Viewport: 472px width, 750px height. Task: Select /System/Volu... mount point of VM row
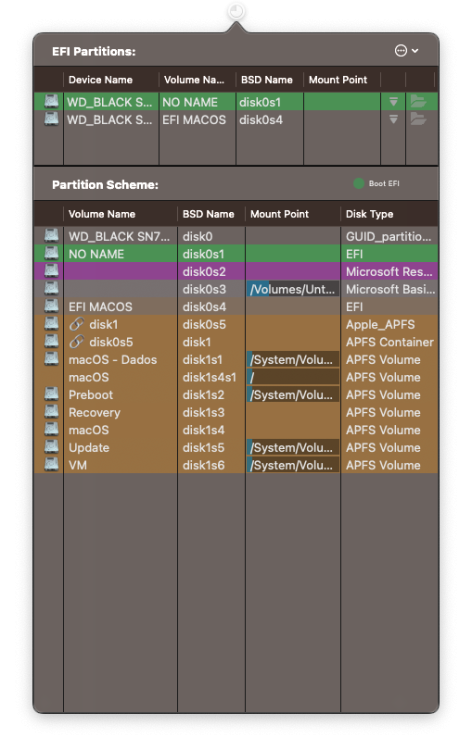293,465
